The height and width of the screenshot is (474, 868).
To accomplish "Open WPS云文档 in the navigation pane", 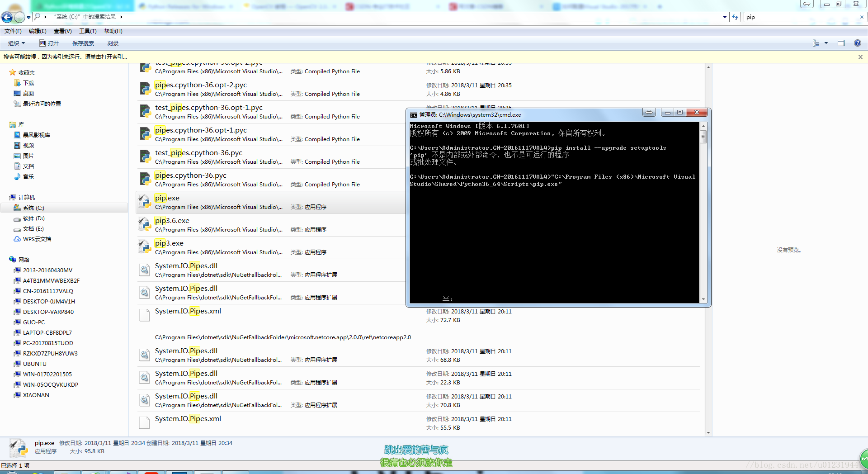I will (x=37, y=239).
